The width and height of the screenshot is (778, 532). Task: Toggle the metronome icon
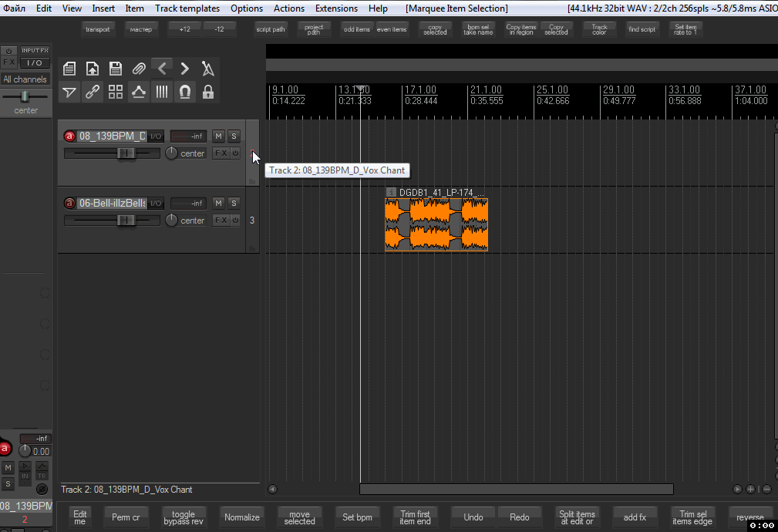pos(208,69)
